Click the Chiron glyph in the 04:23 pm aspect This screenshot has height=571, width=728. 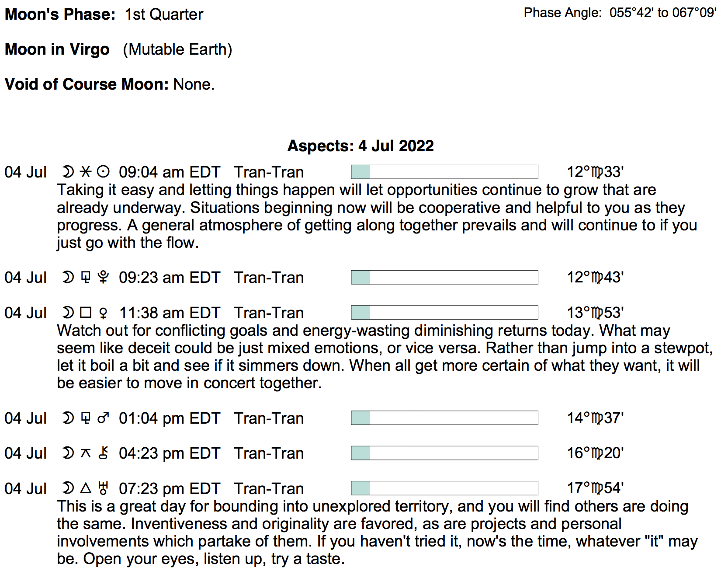click(103, 453)
